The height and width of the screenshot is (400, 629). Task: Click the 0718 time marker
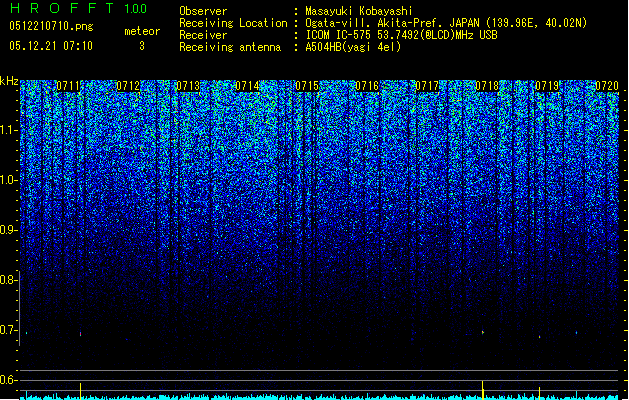[487, 86]
